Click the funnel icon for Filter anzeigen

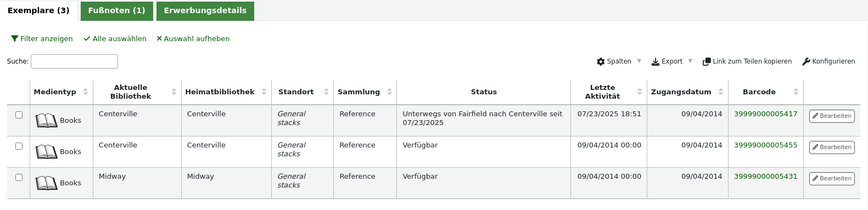point(15,39)
